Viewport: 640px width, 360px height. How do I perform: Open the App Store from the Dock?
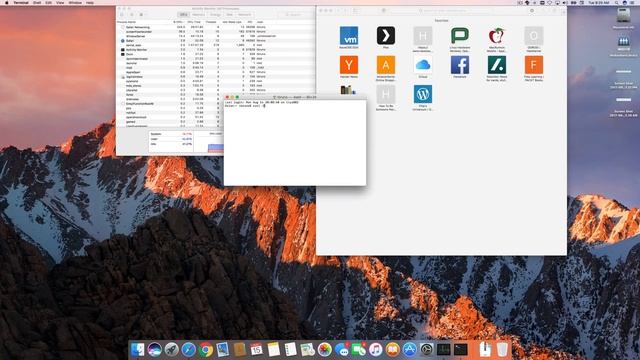[409, 350]
